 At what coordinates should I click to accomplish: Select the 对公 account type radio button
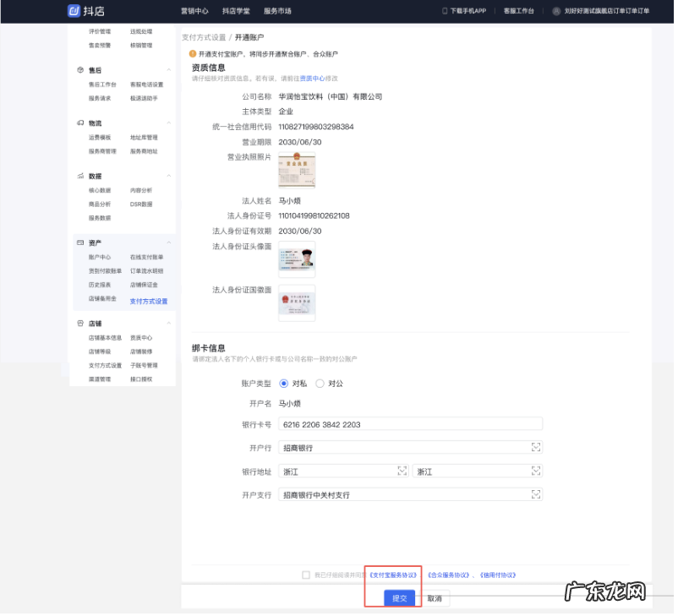coord(320,383)
